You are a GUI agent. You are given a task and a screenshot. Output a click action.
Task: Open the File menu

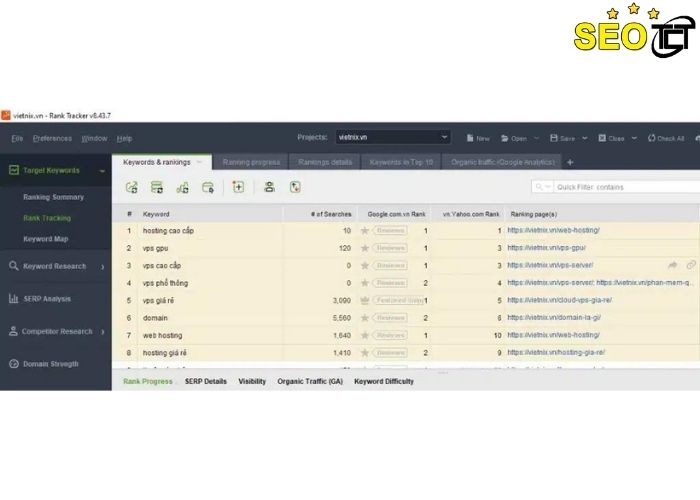[17, 138]
